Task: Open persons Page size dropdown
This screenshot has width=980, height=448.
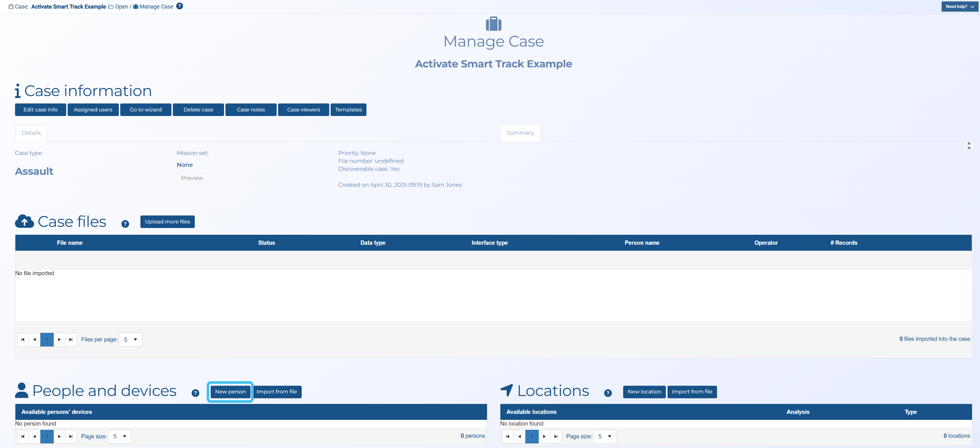Action: pyautogui.click(x=119, y=436)
